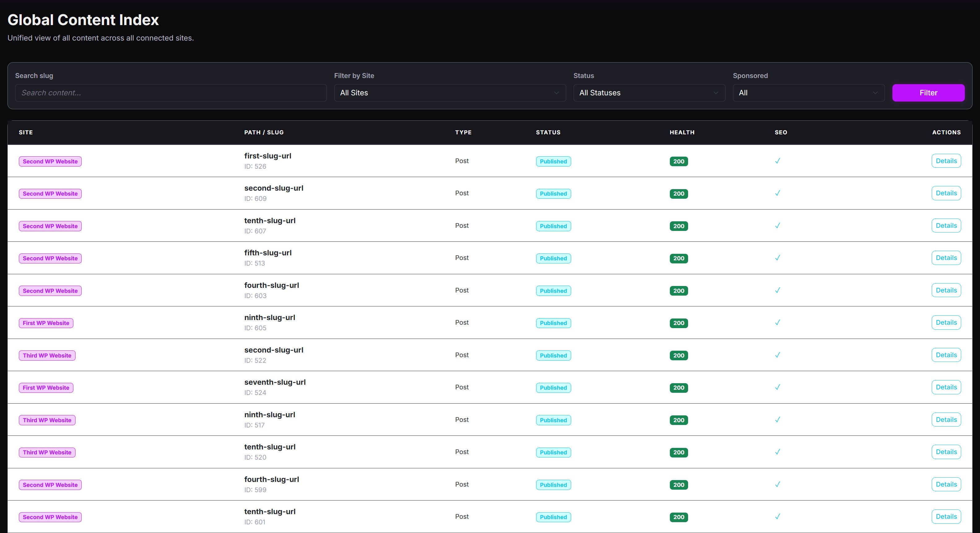Open the Filter by Site dropdown
Viewport: 980px width, 533px height.
pyautogui.click(x=449, y=93)
